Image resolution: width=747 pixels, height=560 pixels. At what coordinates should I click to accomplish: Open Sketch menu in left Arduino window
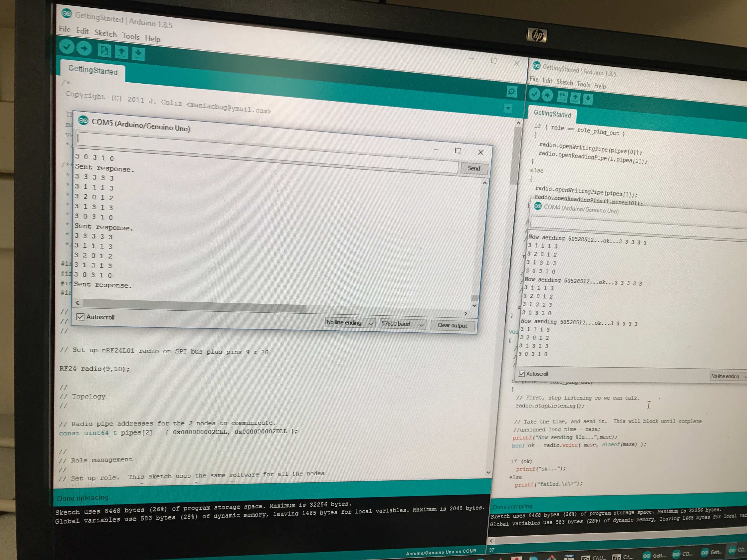(105, 33)
